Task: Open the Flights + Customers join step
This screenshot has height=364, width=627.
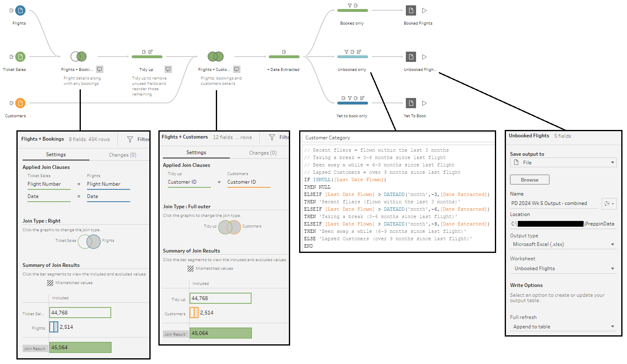Action: (215, 57)
